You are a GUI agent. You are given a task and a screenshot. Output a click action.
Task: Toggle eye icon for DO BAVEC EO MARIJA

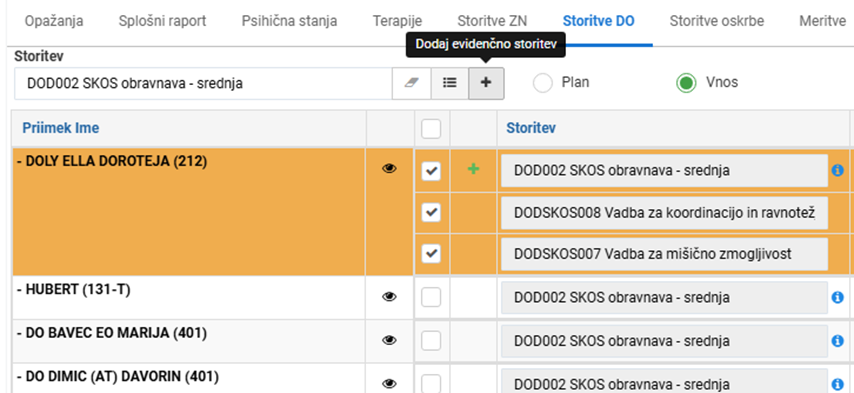pyautogui.click(x=389, y=340)
